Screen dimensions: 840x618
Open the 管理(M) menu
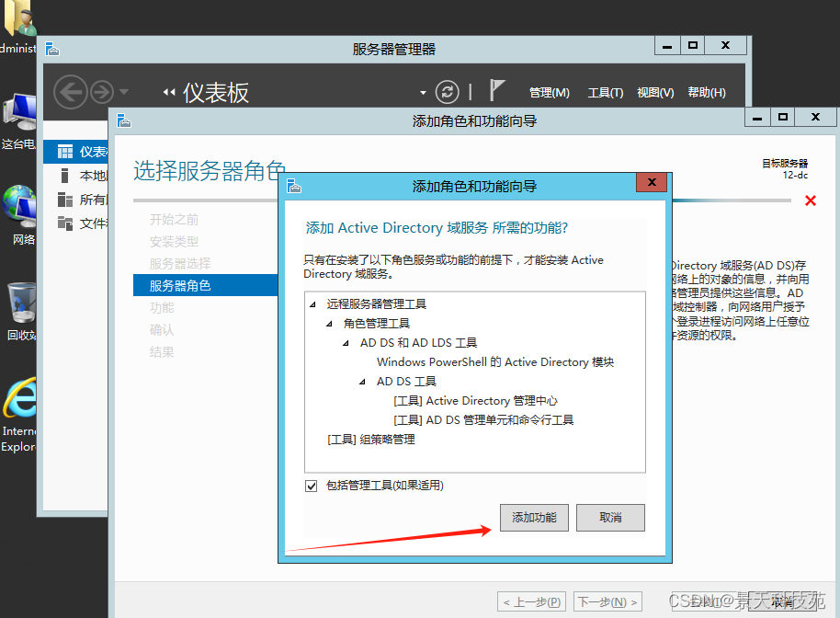[549, 93]
